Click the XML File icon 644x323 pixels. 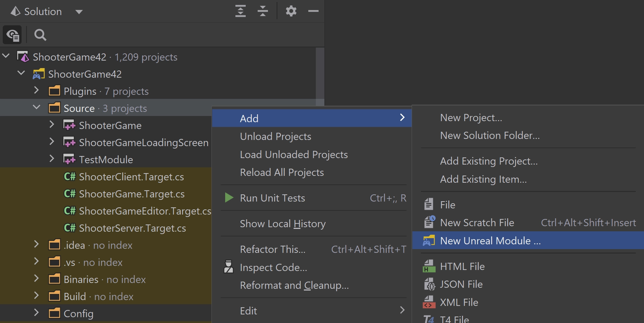click(429, 302)
